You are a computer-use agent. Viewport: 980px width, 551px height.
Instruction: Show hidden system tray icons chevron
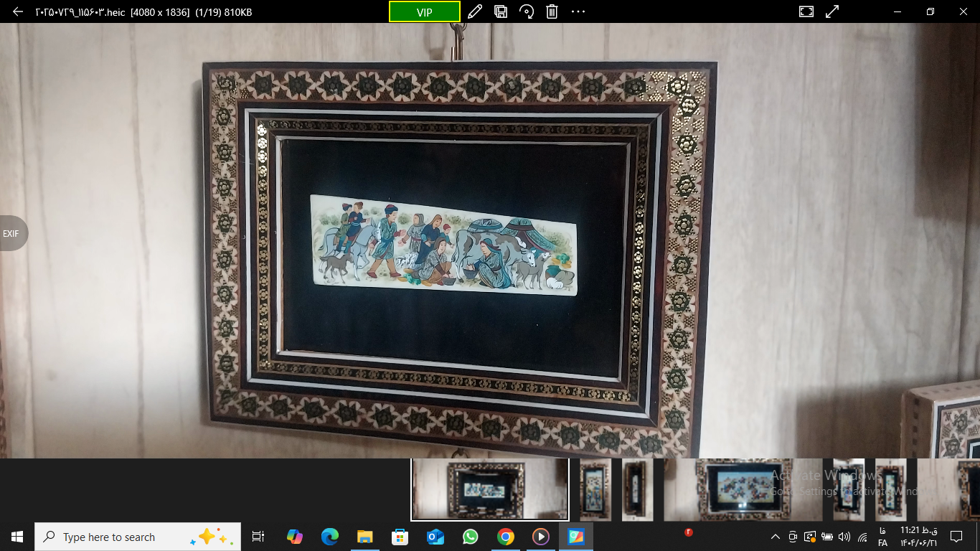[x=776, y=537]
